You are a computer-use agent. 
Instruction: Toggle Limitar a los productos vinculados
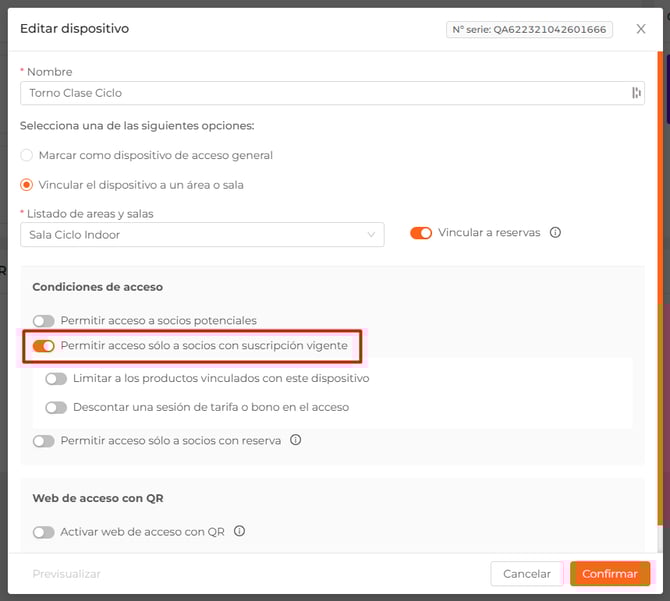[x=56, y=379]
